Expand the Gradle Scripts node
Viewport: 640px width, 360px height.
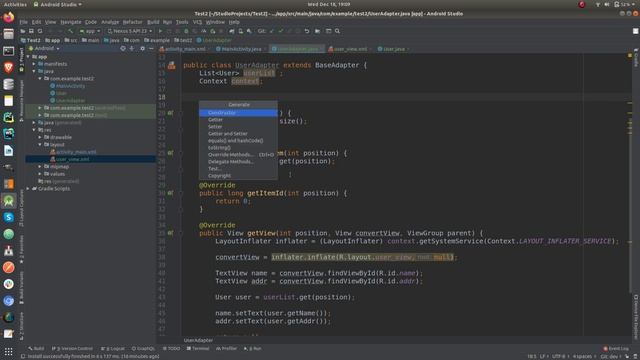[28, 189]
